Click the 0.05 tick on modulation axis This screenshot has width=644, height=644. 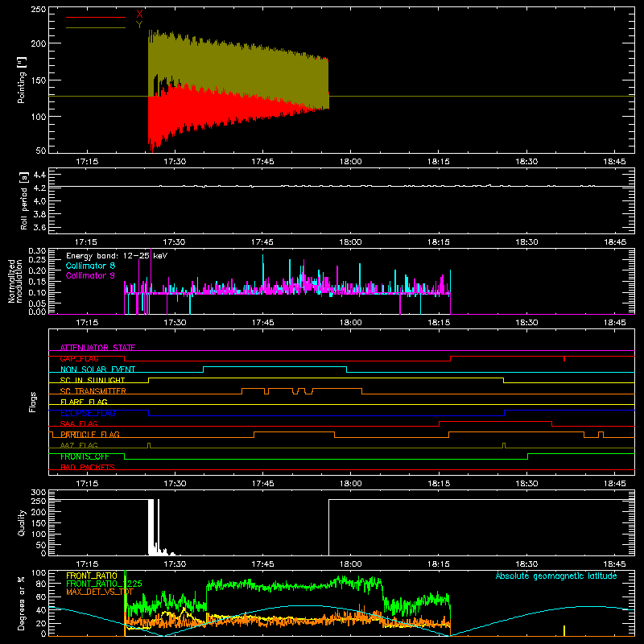37,303
